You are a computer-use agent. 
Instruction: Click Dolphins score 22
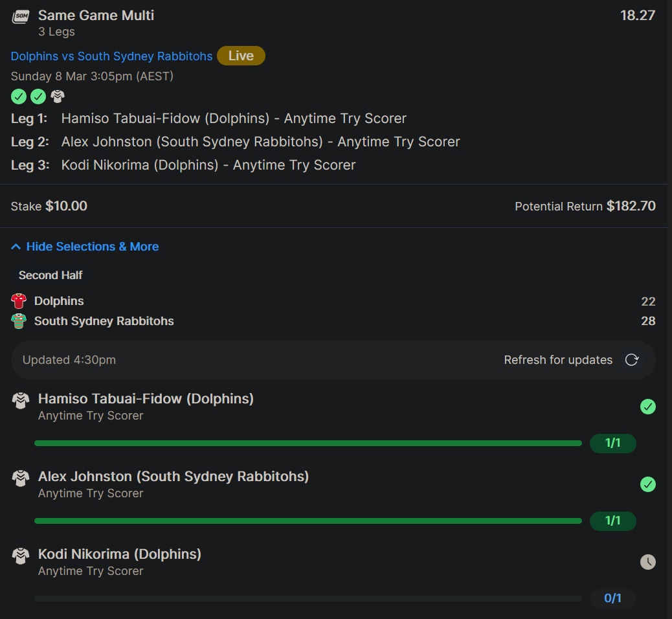point(648,301)
